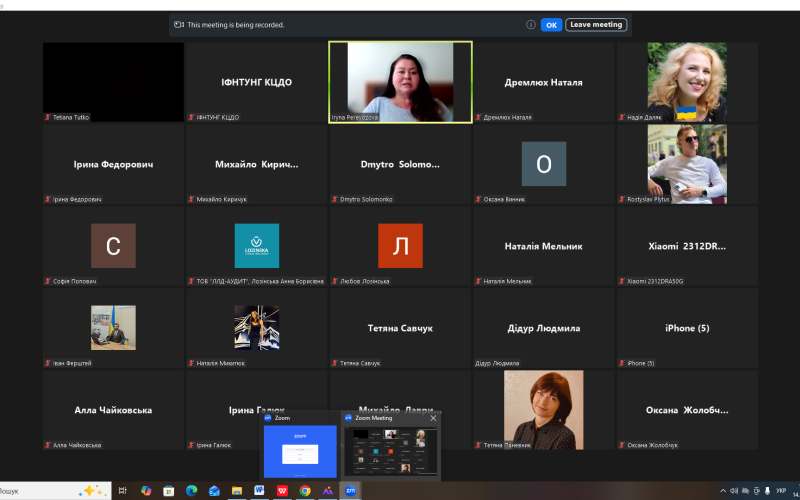Select Tetiana Tutko's black video tile

(113, 82)
